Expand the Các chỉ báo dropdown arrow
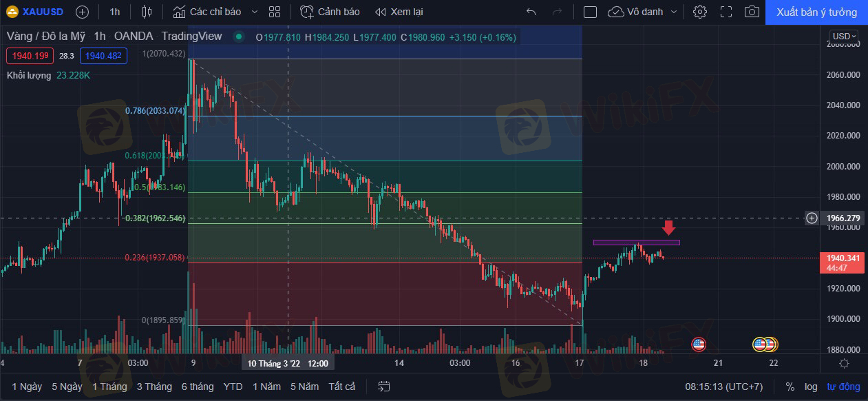Viewport: 868px width, 401px height. 255,12
